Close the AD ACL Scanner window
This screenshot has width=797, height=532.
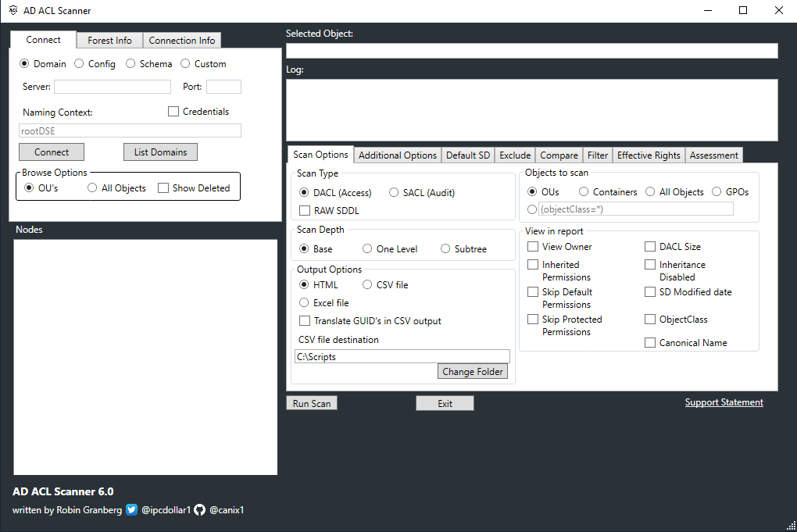779,10
